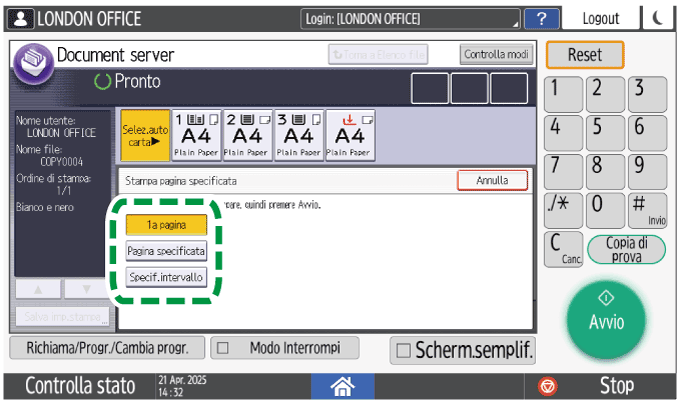This screenshot has width=680, height=404.
Task: Tap Stop label in the bottom bar
Action: 616,386
